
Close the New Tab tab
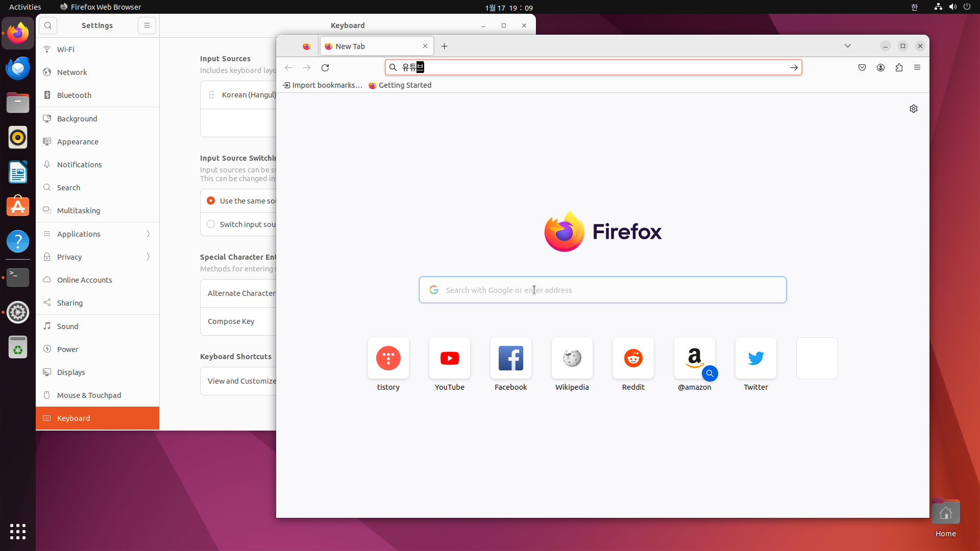[425, 46]
